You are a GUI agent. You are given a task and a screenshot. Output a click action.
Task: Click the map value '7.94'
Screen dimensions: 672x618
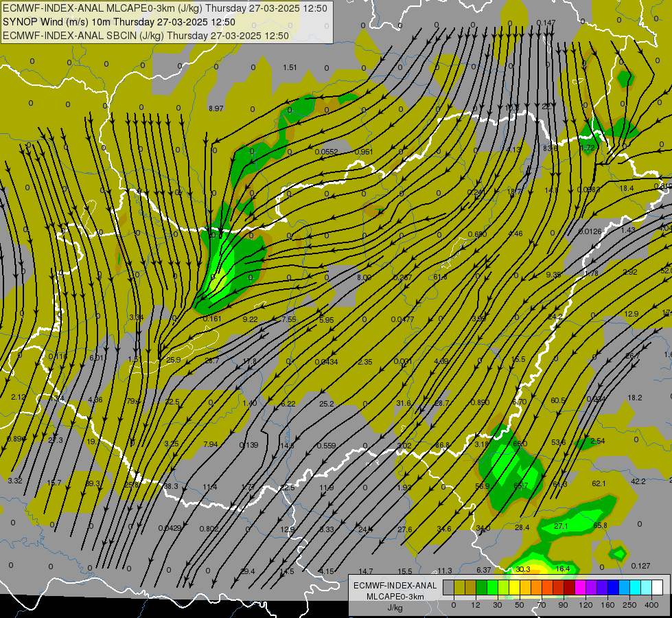pyautogui.click(x=211, y=444)
